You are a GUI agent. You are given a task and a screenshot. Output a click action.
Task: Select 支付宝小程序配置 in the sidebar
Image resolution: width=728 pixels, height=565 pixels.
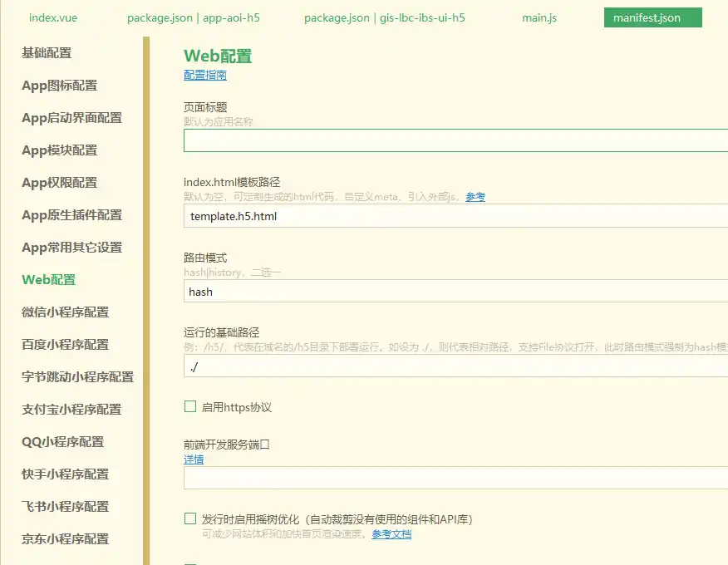point(71,410)
